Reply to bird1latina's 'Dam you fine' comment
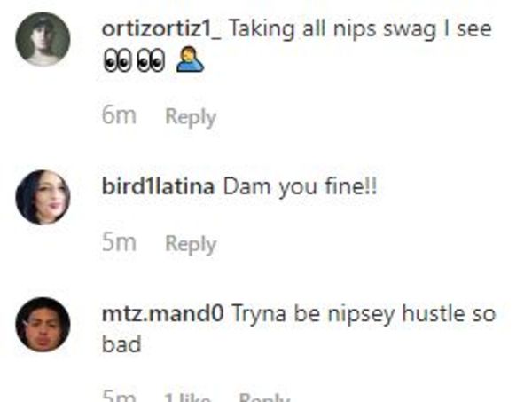Screen dimensions: 532x402 pyautogui.click(x=191, y=244)
